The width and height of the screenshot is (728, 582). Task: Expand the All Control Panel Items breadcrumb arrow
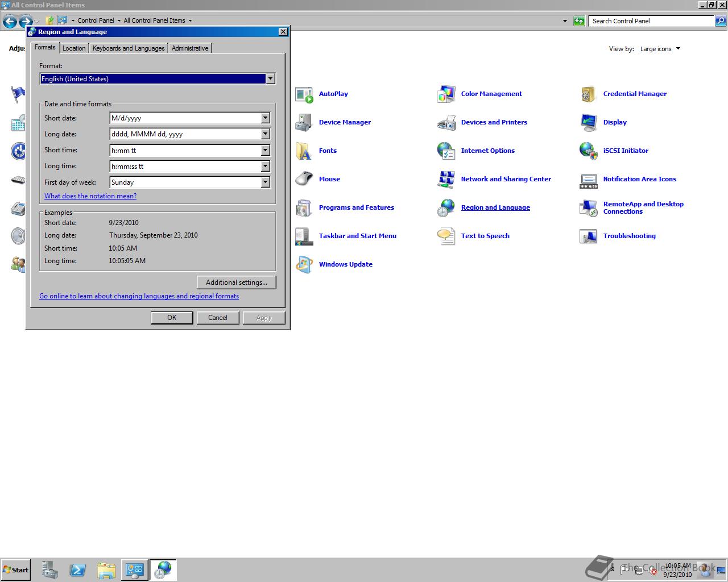(190, 21)
